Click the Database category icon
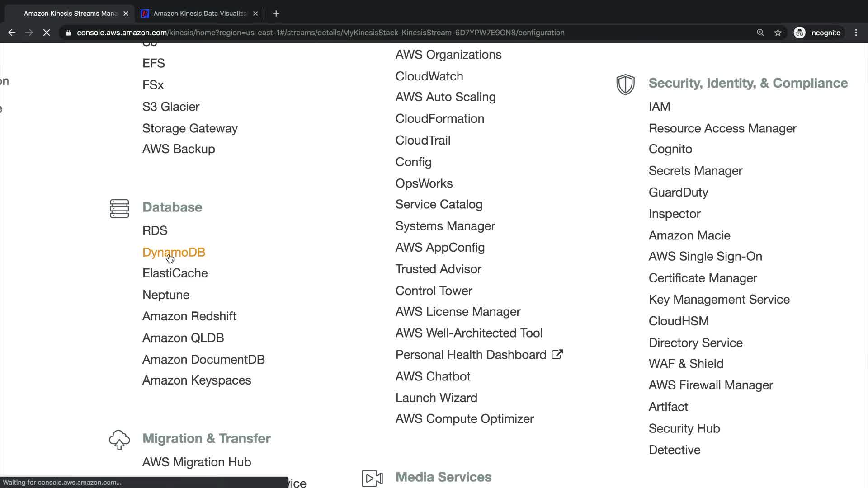This screenshot has height=488, width=868. coord(119,208)
